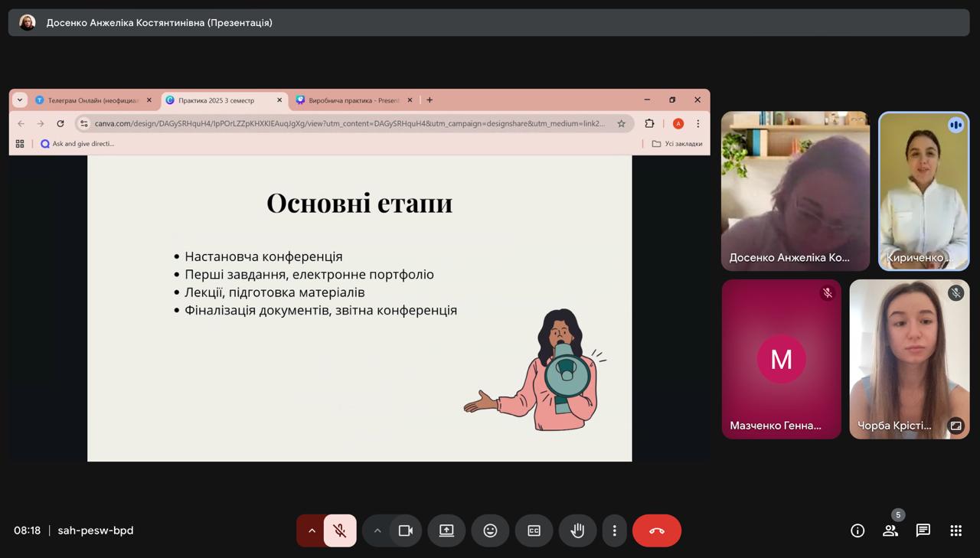Open the browser tab search dropdown

20,100
